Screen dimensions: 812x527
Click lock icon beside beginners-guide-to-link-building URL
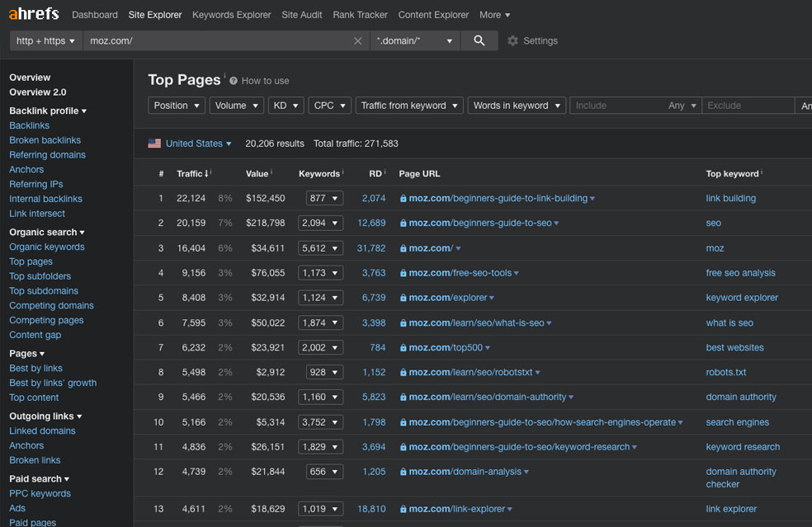(403, 198)
